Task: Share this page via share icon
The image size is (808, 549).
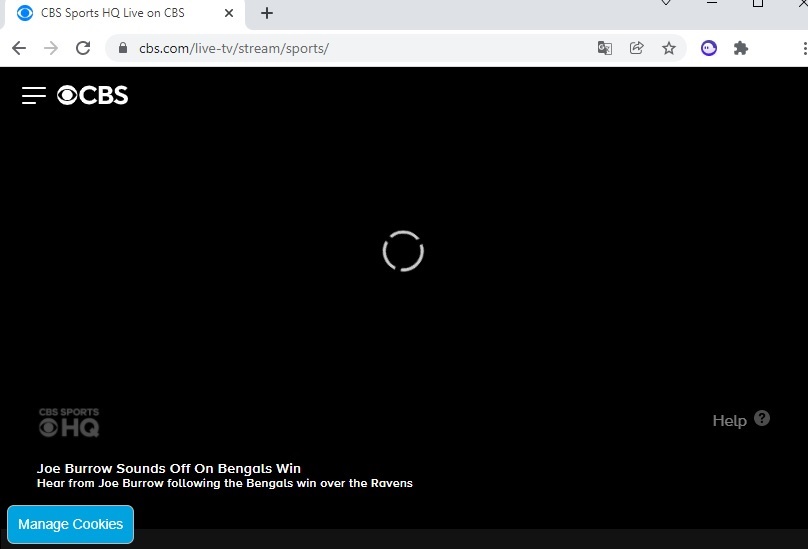Action: coord(636,48)
